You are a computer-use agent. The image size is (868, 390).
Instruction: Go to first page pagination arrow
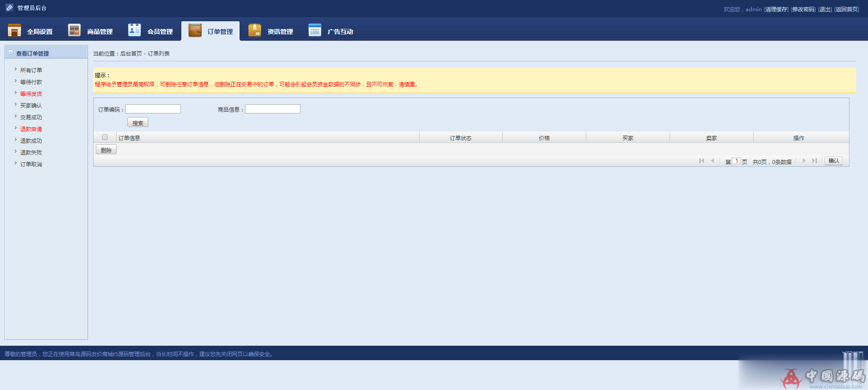click(702, 161)
